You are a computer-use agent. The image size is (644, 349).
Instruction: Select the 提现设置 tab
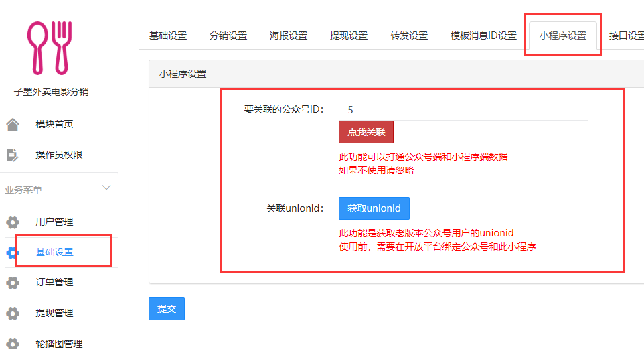point(349,36)
